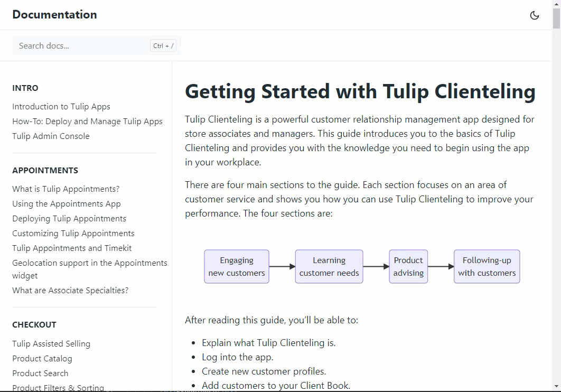The image size is (561, 392).
Task: Go to Product Catalog page
Action: click(42, 359)
